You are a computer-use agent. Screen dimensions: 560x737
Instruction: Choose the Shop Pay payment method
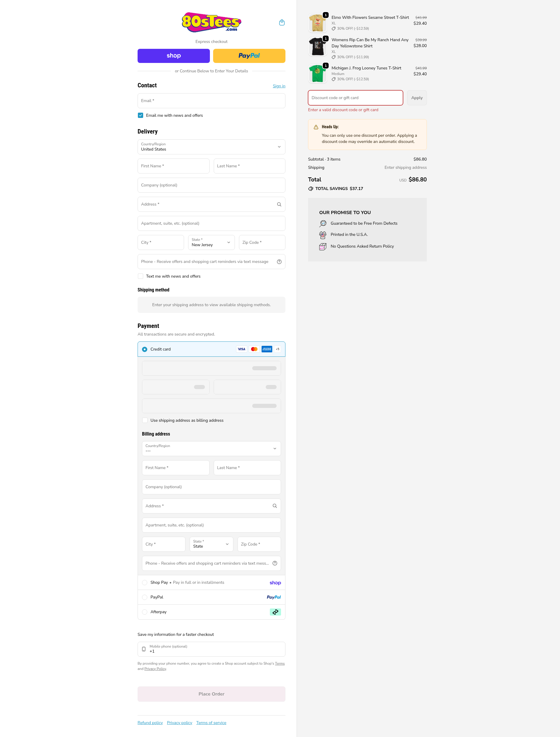click(x=145, y=583)
